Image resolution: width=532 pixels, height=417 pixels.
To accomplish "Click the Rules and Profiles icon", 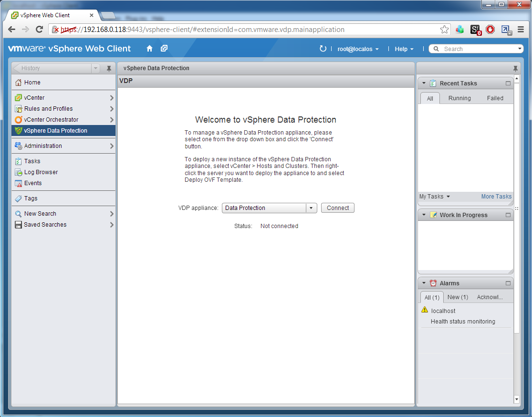I will pos(18,109).
